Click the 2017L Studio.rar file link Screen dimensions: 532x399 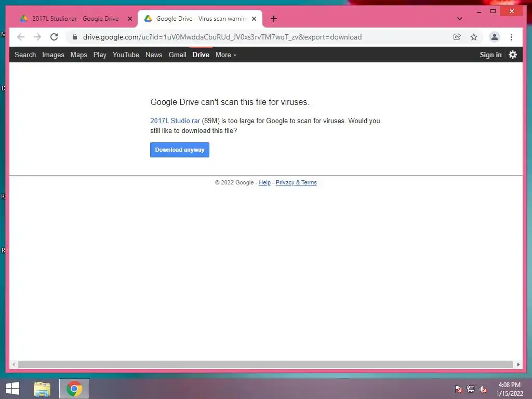175,121
